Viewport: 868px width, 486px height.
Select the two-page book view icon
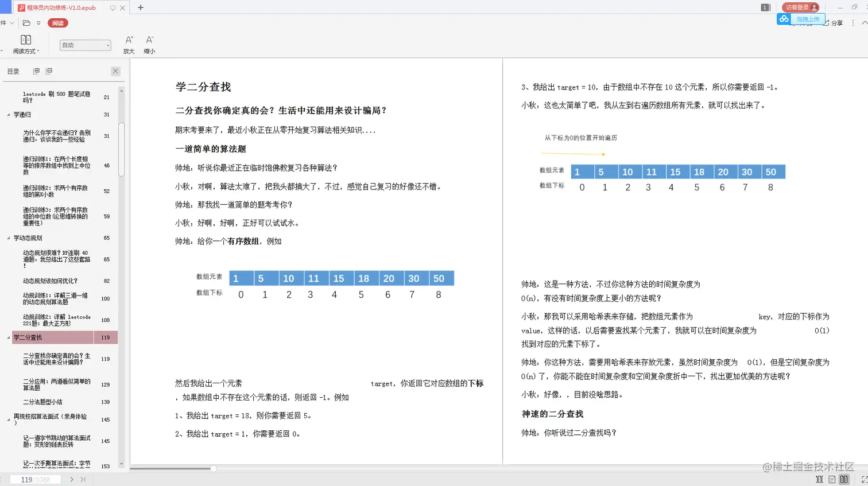tap(844, 480)
